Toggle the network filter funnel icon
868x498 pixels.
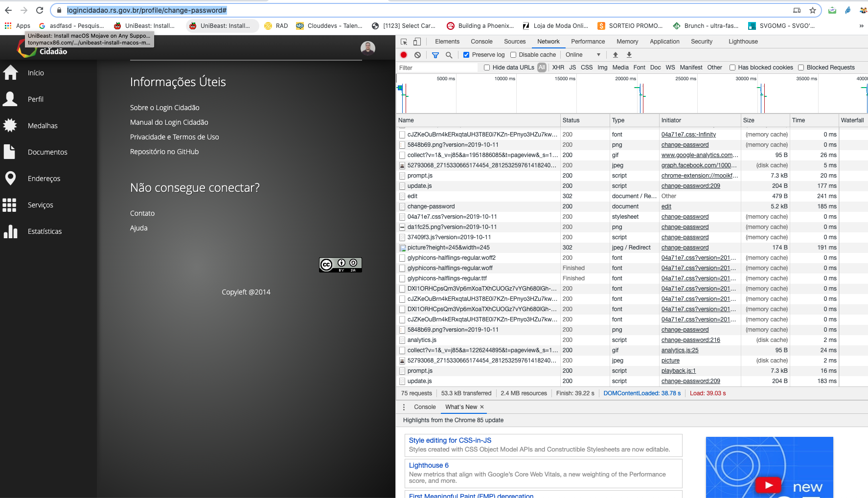pos(435,55)
